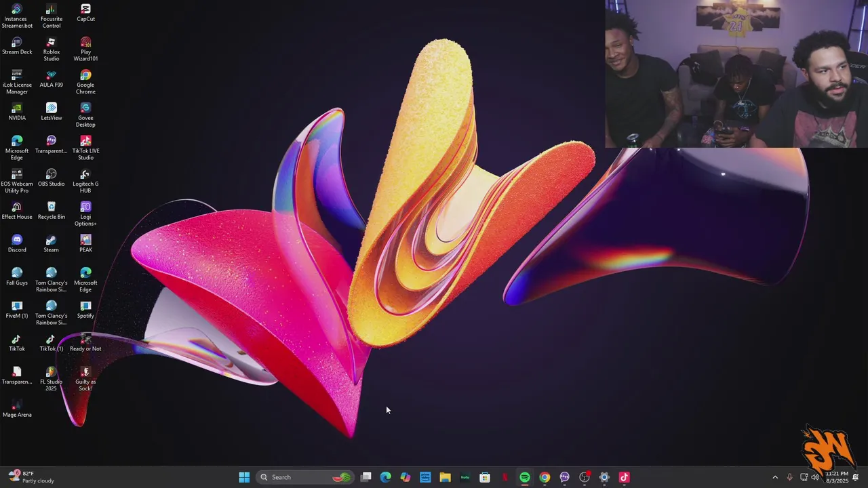Click the Steam desktop shortcut

(x=52, y=244)
